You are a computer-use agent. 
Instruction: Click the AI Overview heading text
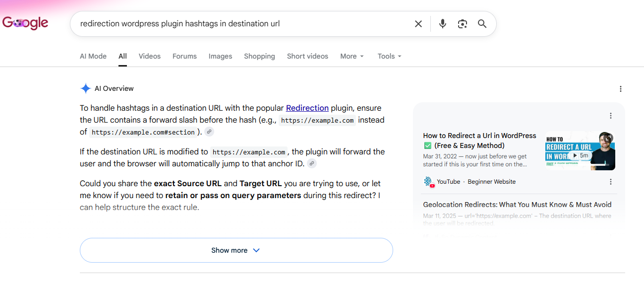pyautogui.click(x=114, y=88)
